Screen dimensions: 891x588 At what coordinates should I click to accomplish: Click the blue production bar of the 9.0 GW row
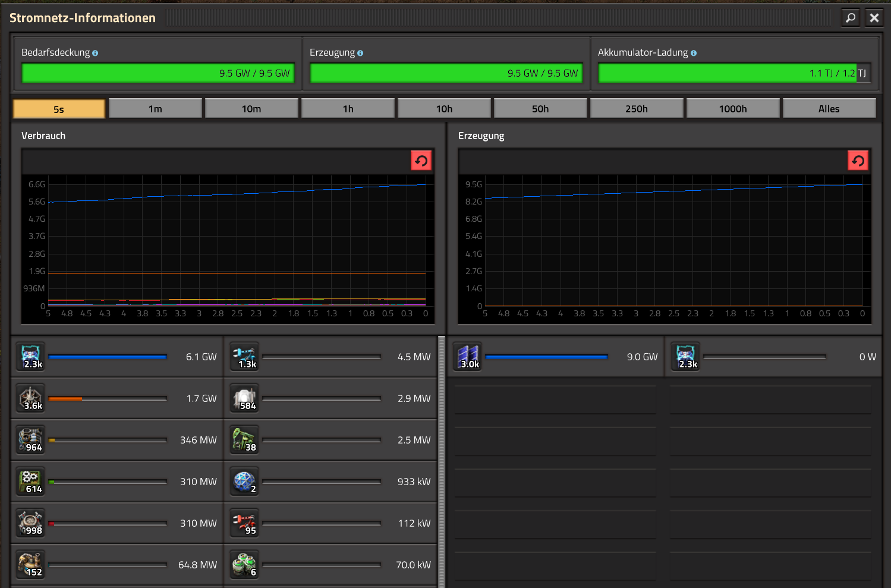[x=546, y=357]
